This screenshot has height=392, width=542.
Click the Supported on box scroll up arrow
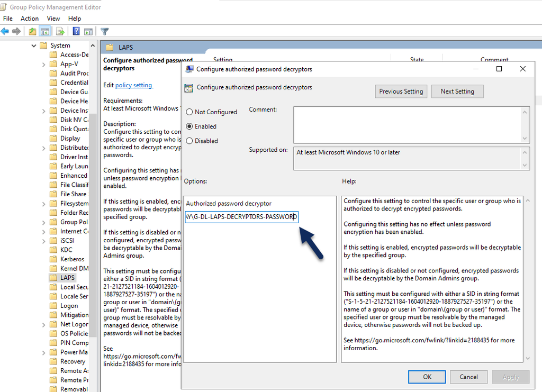point(525,152)
